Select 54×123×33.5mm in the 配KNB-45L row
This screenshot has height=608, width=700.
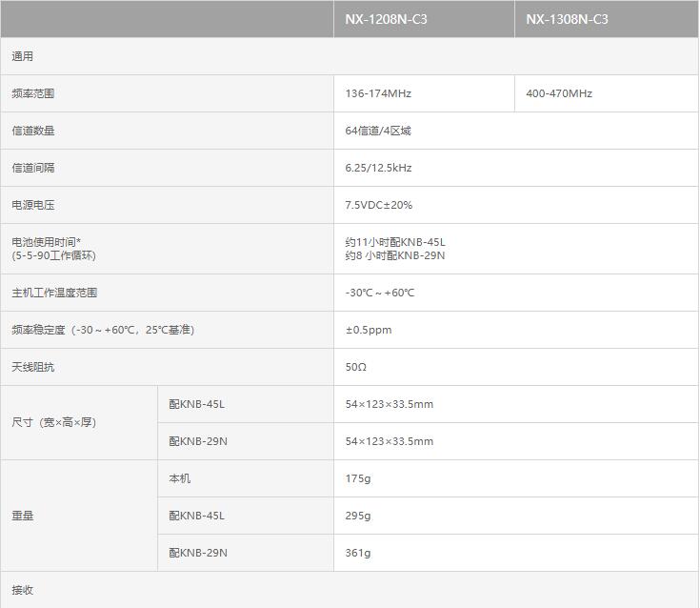[x=389, y=404]
